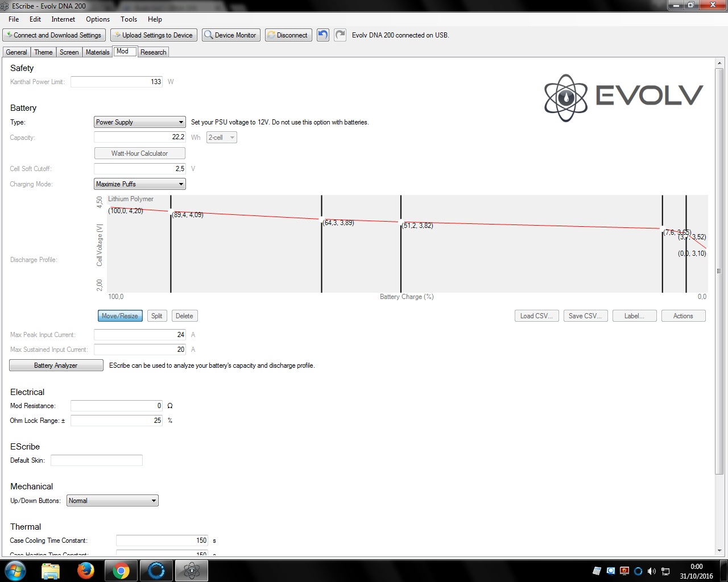Click the undo arrow icon in toolbar
This screenshot has height=582, width=728.
323,35
